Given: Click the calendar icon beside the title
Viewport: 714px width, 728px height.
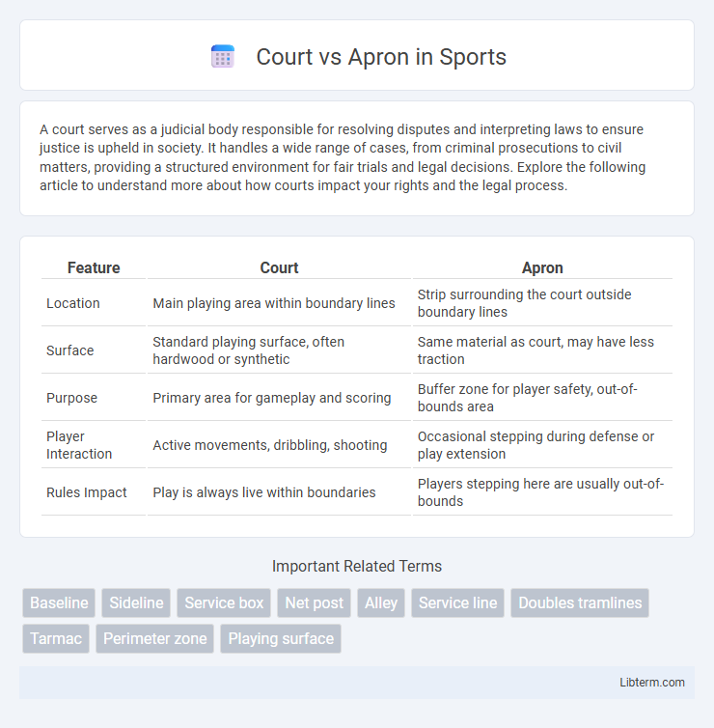Looking at the screenshot, I should tap(223, 57).
